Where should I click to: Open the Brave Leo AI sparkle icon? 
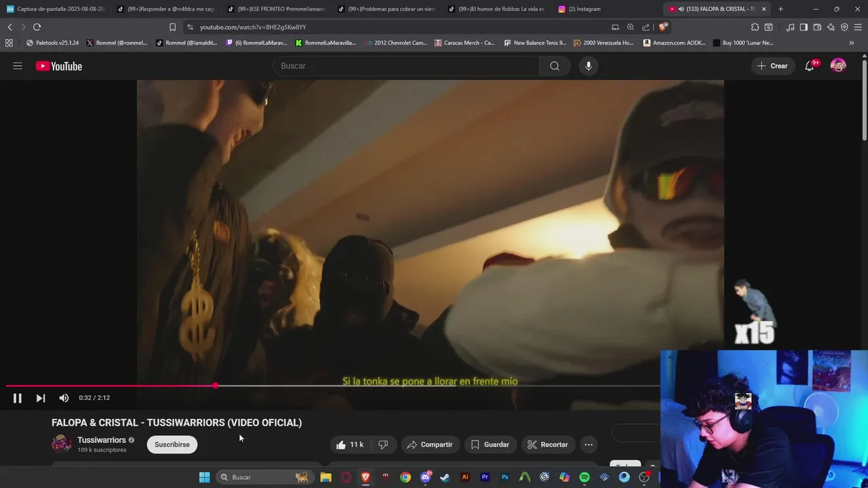(831, 27)
